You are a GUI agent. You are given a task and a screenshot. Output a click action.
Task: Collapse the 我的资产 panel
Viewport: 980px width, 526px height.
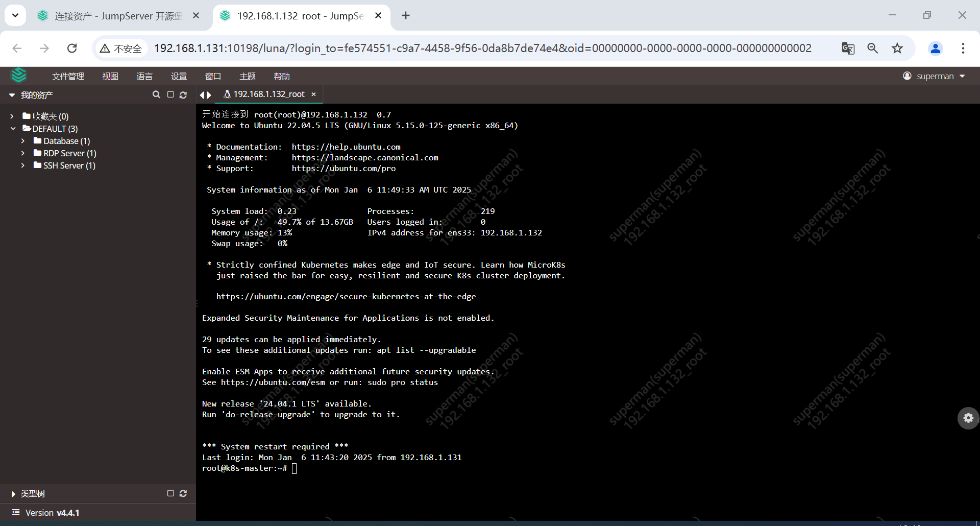pyautogui.click(x=12, y=95)
